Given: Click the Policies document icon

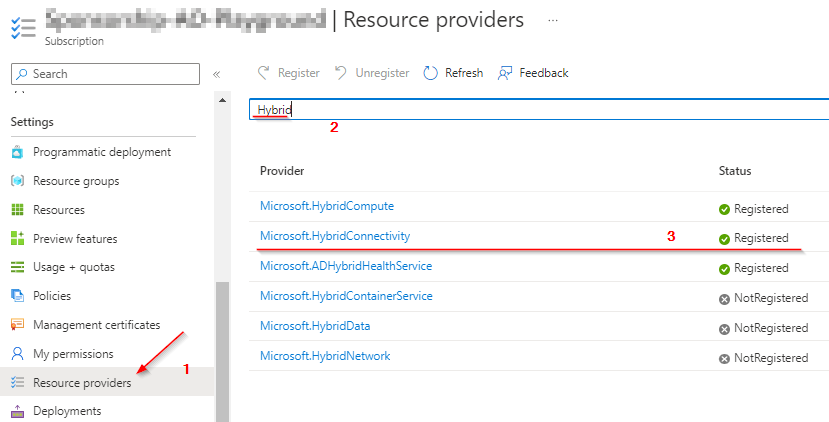Looking at the screenshot, I should pyautogui.click(x=17, y=296).
